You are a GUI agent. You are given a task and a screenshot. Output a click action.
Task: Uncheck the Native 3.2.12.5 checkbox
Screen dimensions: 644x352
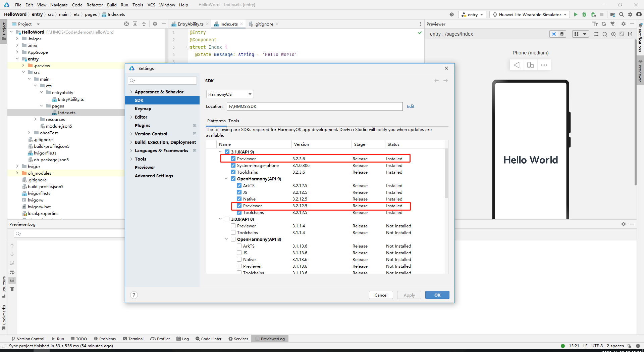pos(239,199)
